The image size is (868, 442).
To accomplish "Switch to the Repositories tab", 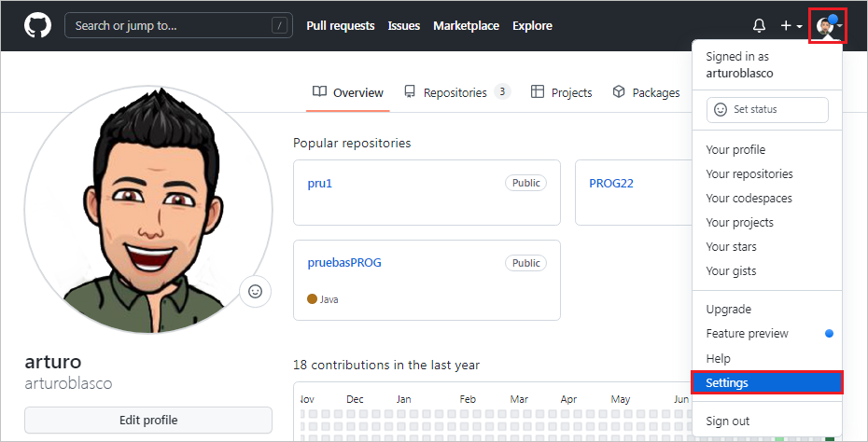I will click(x=456, y=92).
